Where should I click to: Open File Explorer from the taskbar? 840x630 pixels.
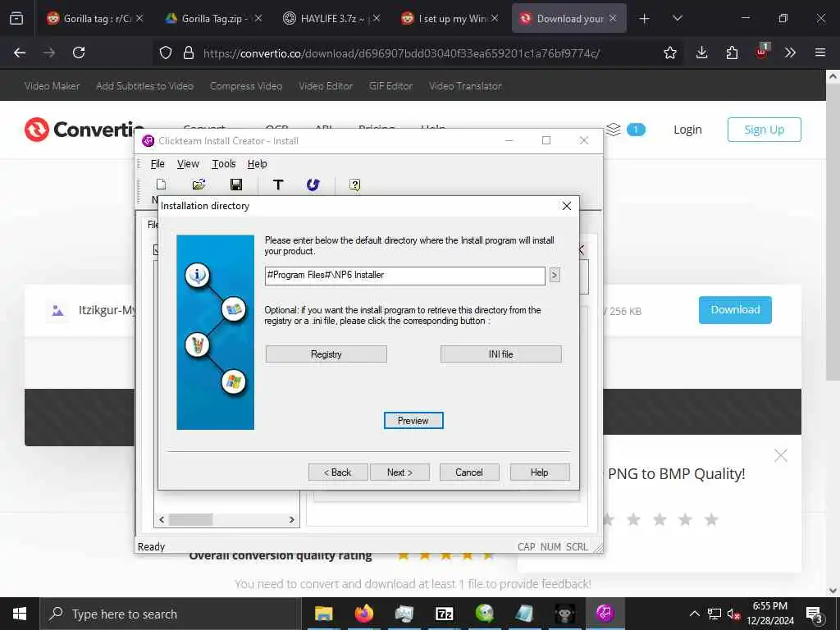pyautogui.click(x=323, y=614)
